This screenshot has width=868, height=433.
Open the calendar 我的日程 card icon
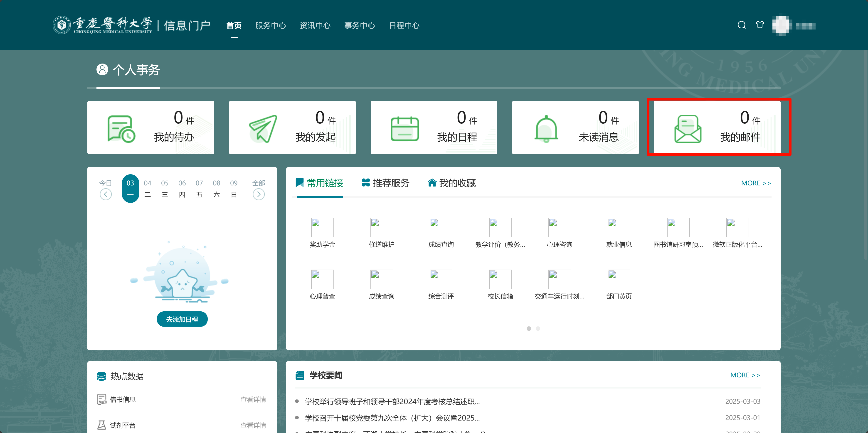[x=404, y=129]
